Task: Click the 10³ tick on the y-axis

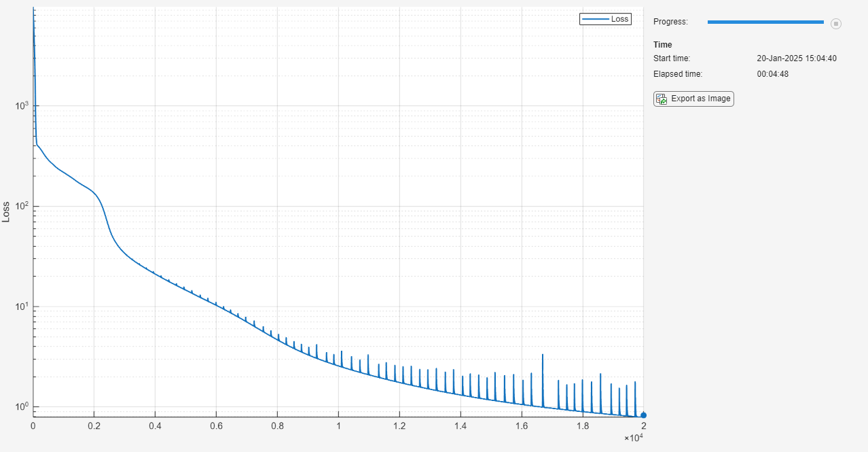Action: [x=20, y=106]
